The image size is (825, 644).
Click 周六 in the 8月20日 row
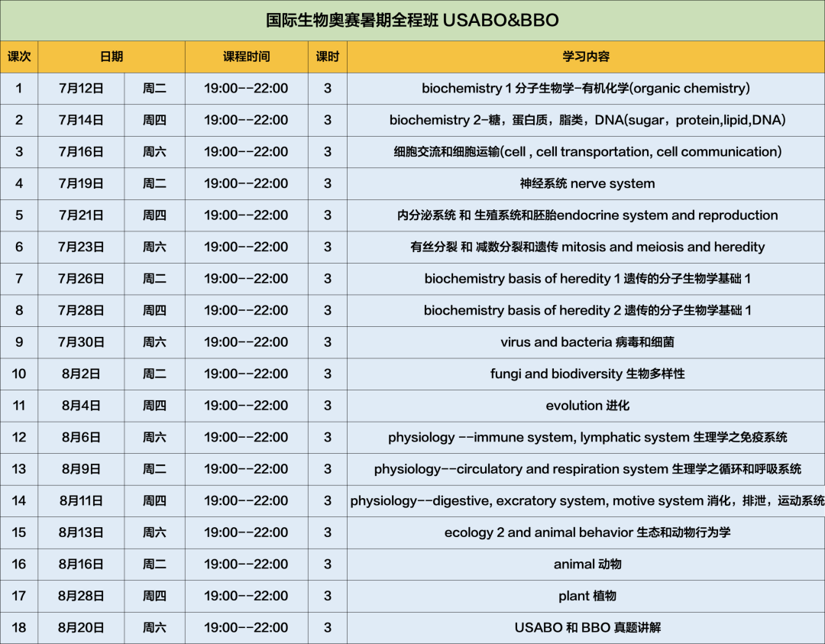[154, 628]
